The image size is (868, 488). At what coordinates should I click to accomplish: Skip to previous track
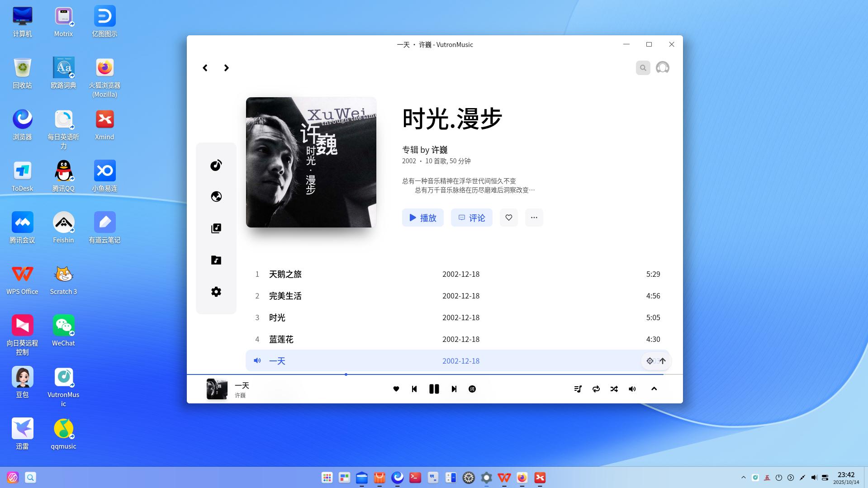click(414, 389)
